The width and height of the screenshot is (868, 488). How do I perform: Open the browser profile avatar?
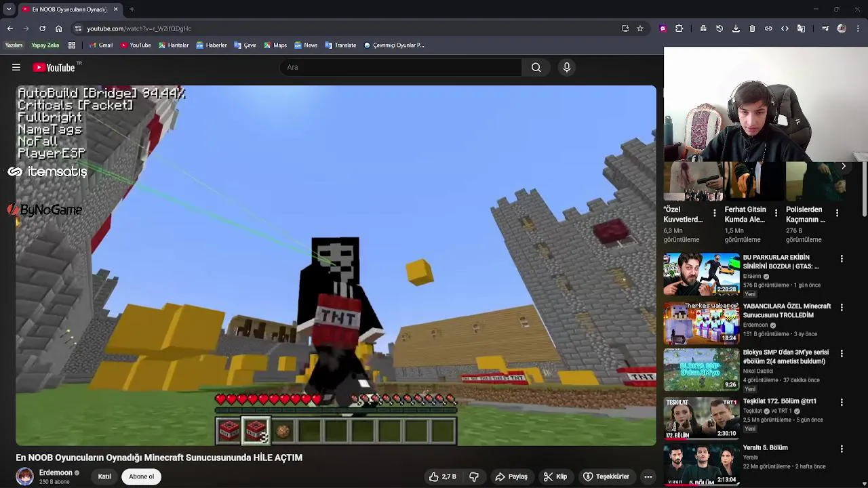[842, 28]
